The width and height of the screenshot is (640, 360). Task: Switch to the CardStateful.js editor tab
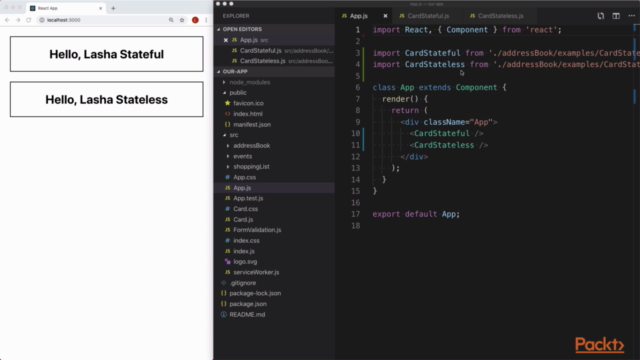428,16
